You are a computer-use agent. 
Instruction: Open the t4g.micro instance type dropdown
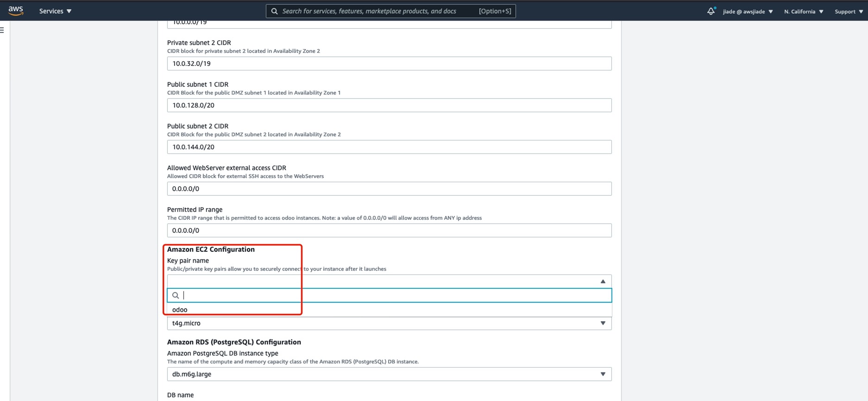click(x=389, y=323)
